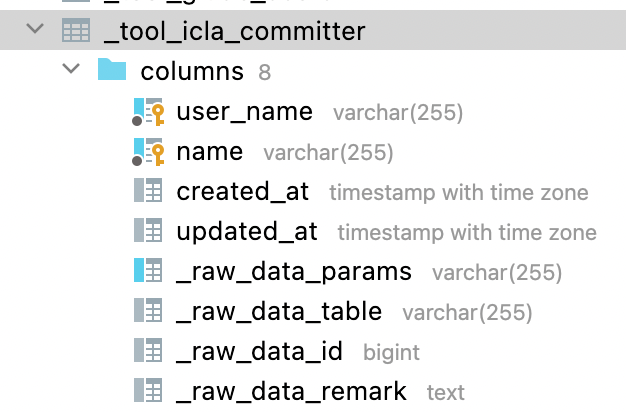Select the _raw_data_id column entry
The width and height of the screenshot is (626, 412).
pyautogui.click(x=259, y=351)
